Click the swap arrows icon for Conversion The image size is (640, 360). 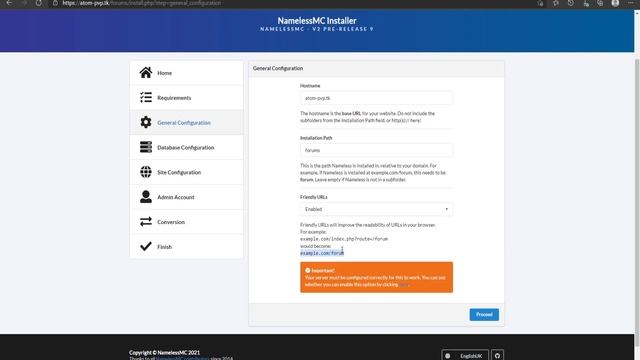click(146, 222)
